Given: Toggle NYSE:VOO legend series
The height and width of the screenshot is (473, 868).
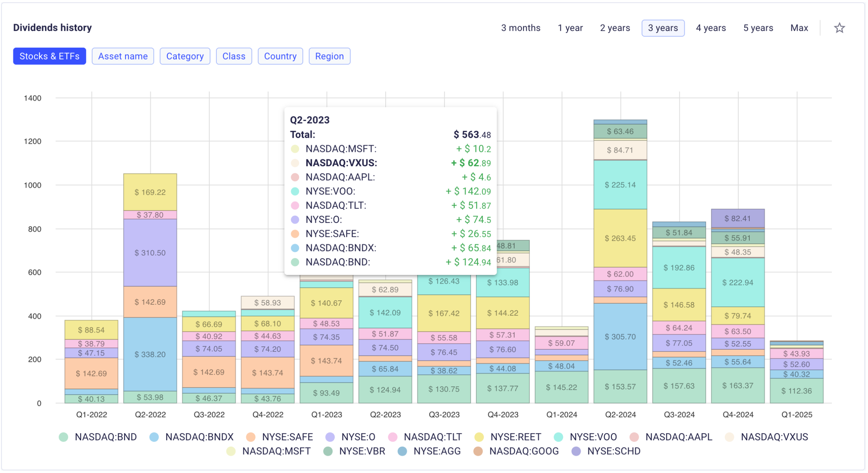Looking at the screenshot, I should point(585,437).
